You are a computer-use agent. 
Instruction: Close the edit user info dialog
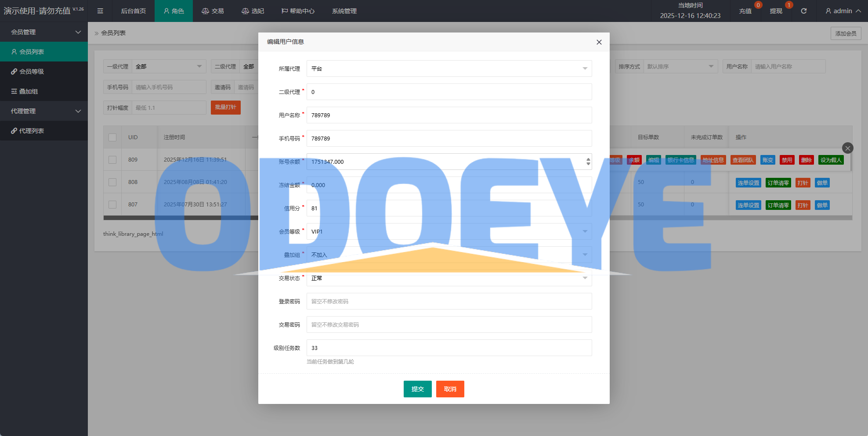point(599,42)
